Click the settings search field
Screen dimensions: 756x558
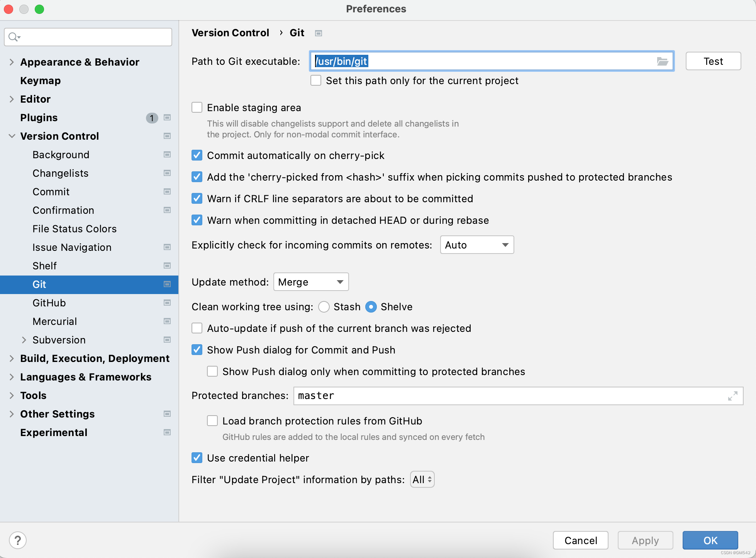tap(88, 37)
